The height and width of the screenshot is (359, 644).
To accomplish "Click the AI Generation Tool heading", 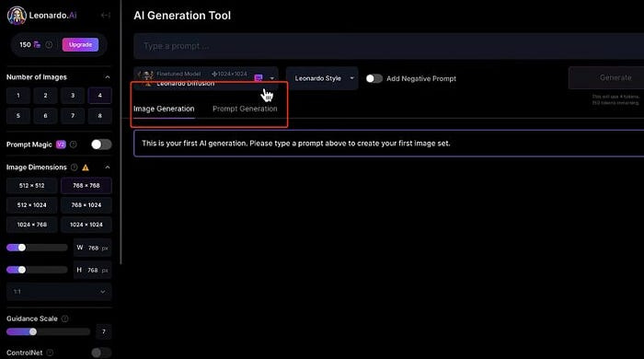I will pos(182,16).
